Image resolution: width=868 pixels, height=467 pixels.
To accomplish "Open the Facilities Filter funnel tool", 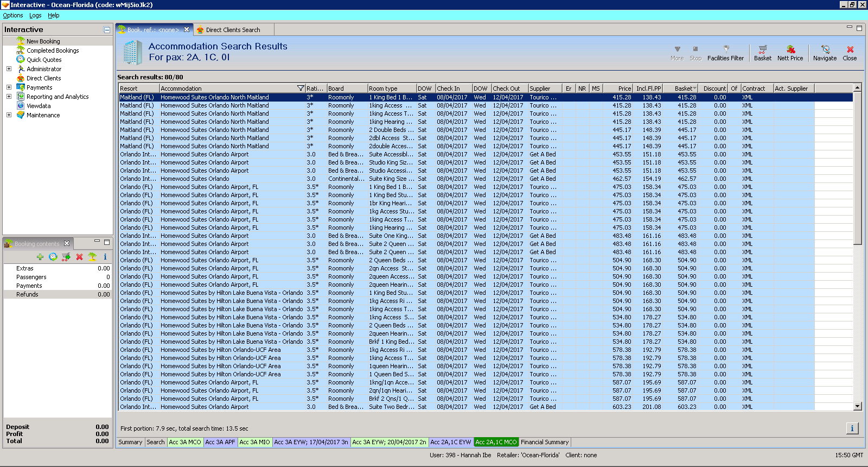I will pos(725,53).
